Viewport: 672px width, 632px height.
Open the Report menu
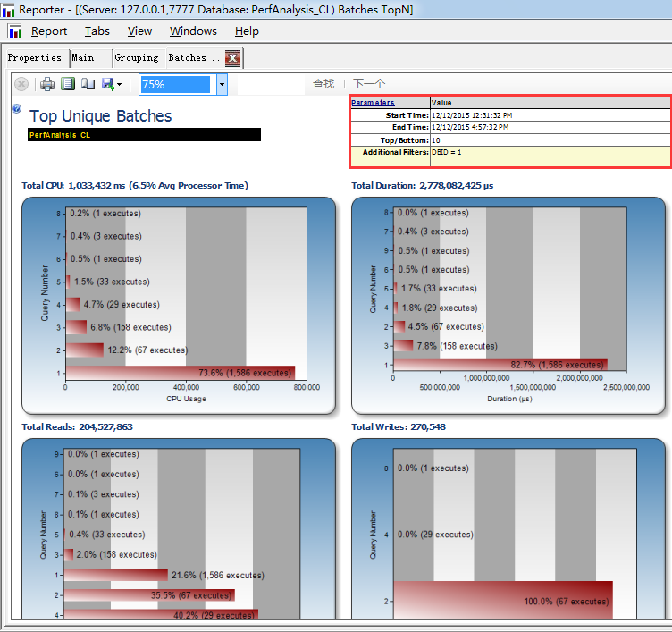click(x=49, y=31)
